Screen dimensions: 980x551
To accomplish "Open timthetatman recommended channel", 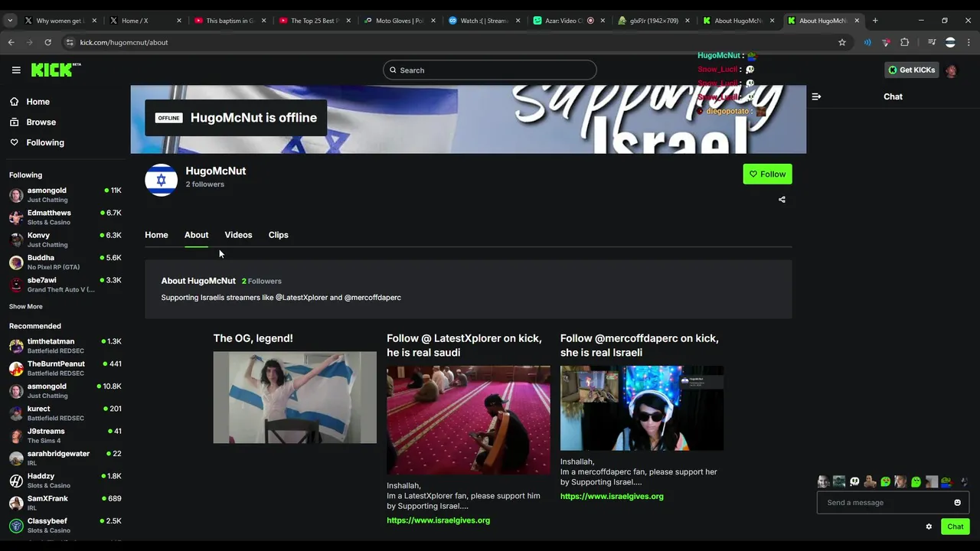I will click(65, 346).
